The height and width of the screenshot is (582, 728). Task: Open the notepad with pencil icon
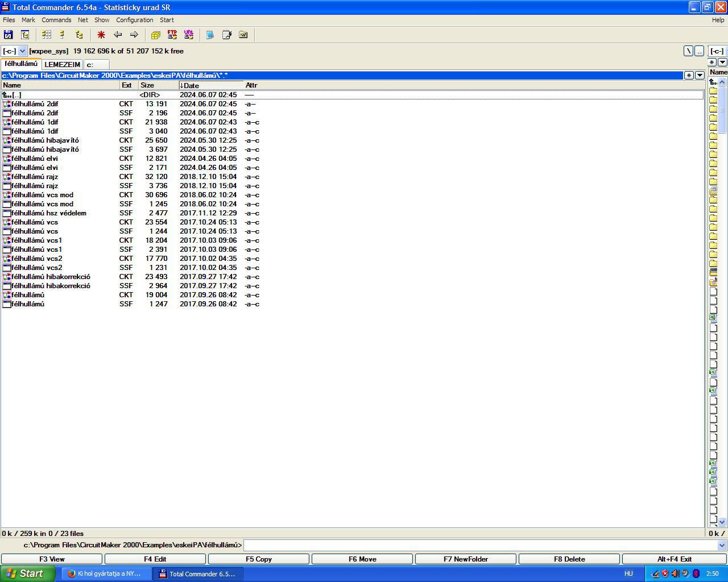point(227,35)
